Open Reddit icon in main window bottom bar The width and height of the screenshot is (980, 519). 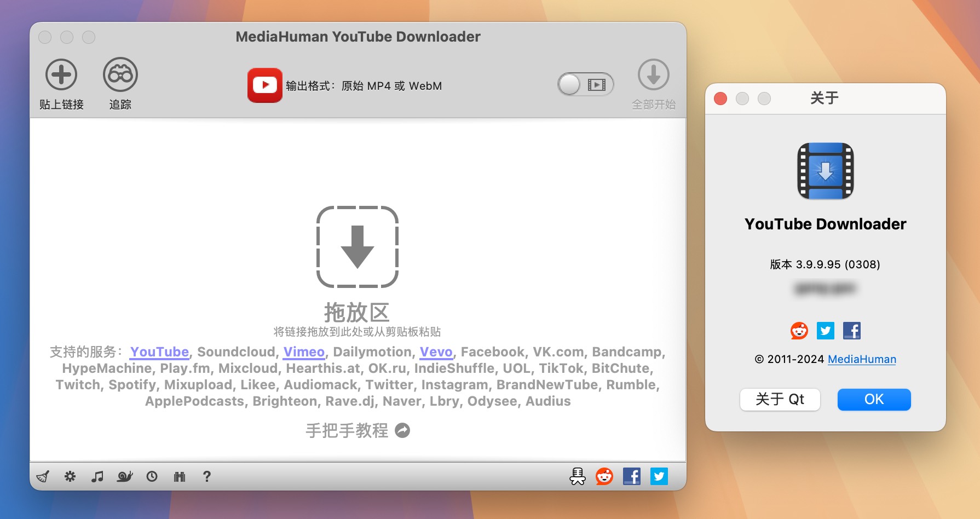pyautogui.click(x=604, y=476)
